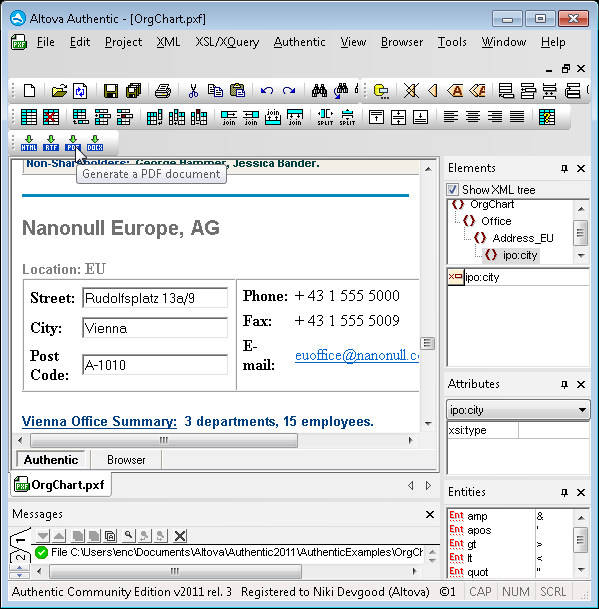Generate a PDF document
This screenshot has width=599, height=609.
tap(73, 143)
